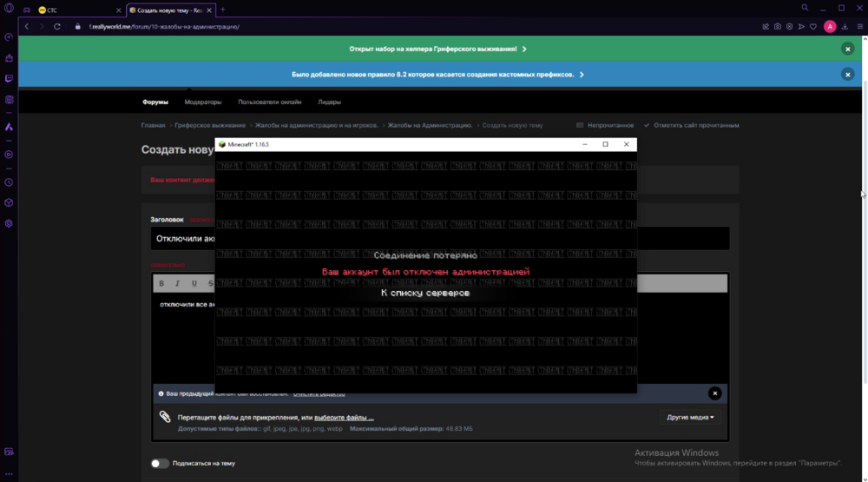Open the briefcase icon in the sidebar
The height and width of the screenshot is (482, 868).
pyautogui.click(x=9, y=58)
